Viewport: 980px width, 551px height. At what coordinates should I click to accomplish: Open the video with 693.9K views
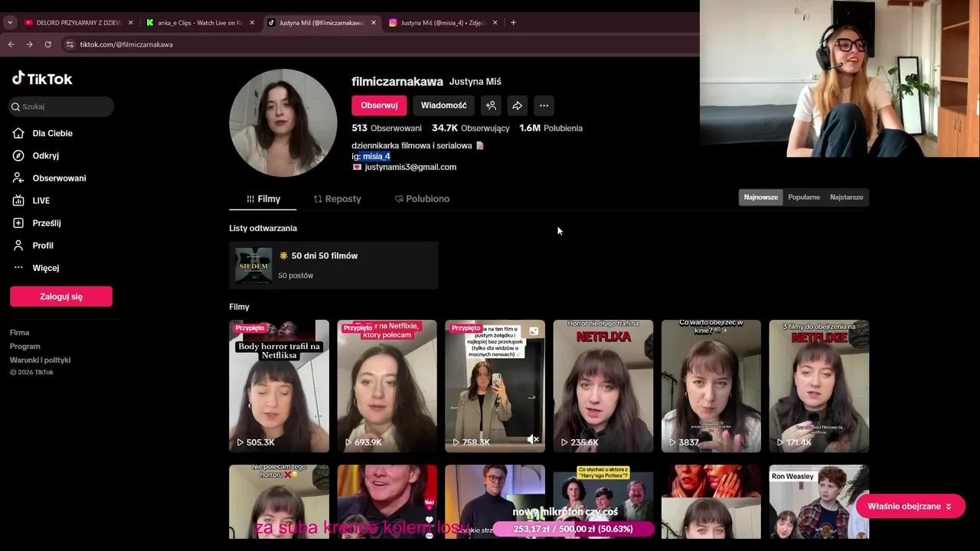coord(387,386)
